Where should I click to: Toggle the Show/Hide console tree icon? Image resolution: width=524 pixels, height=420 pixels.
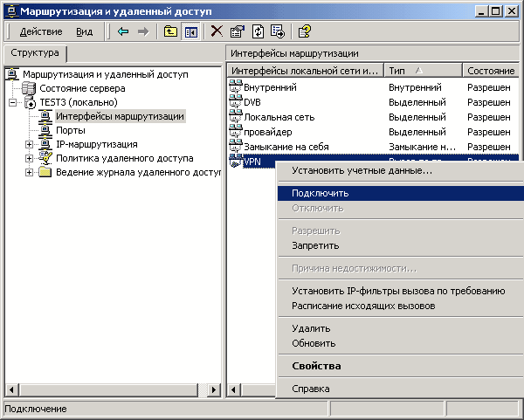coord(190,31)
